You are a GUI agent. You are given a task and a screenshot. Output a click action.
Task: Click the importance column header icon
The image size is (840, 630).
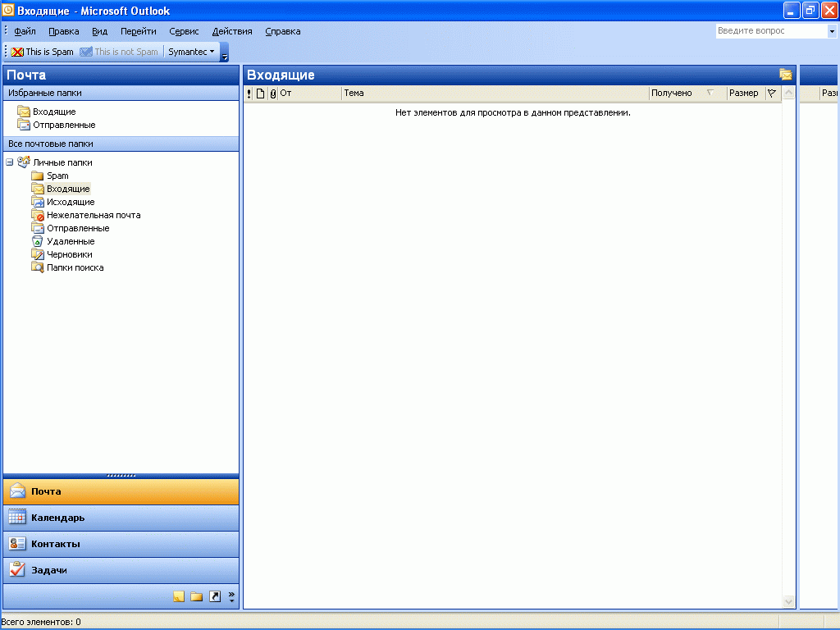(249, 93)
